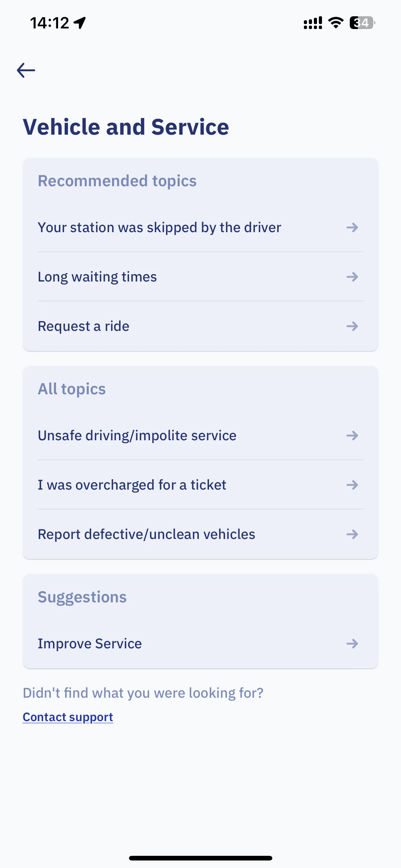Image resolution: width=401 pixels, height=868 pixels.
Task: Follow the Contact support link
Action: [68, 717]
